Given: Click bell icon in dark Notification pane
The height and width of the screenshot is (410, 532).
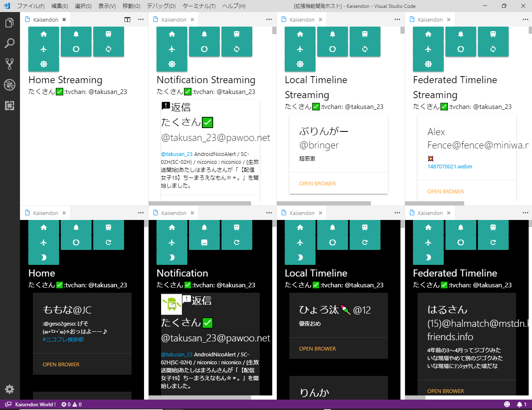Looking at the screenshot, I should coord(204,227).
